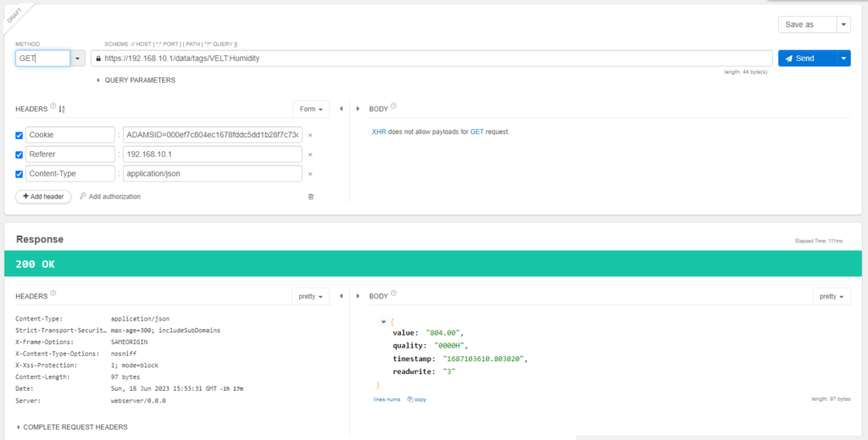Click the ADAMSID cookie value field
The image size is (868, 440).
click(213, 135)
